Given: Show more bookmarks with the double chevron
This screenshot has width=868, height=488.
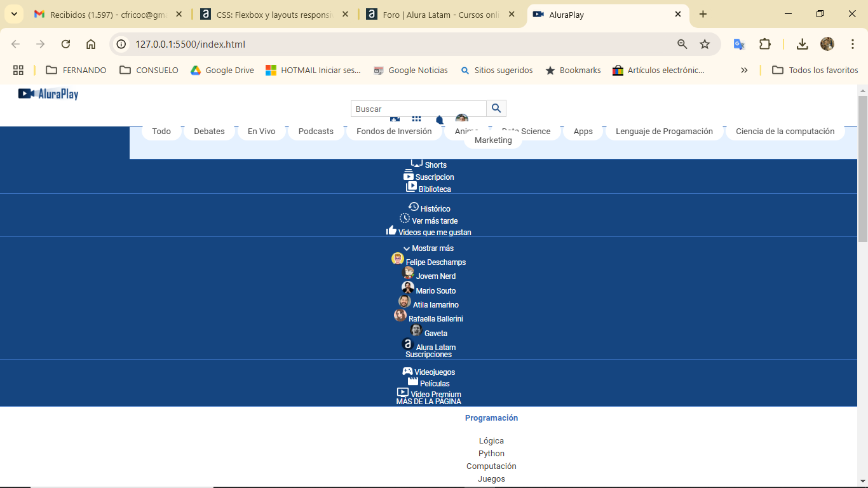Looking at the screenshot, I should click(x=744, y=70).
